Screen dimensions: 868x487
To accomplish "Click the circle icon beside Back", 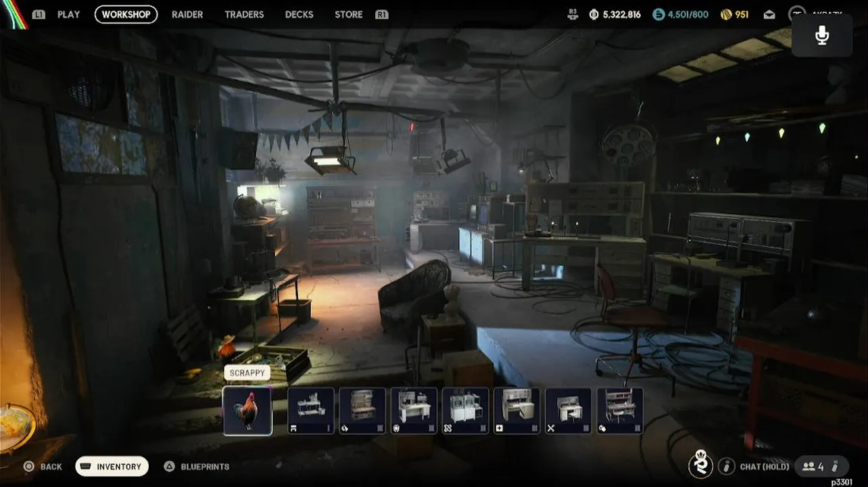I will pos(28,466).
